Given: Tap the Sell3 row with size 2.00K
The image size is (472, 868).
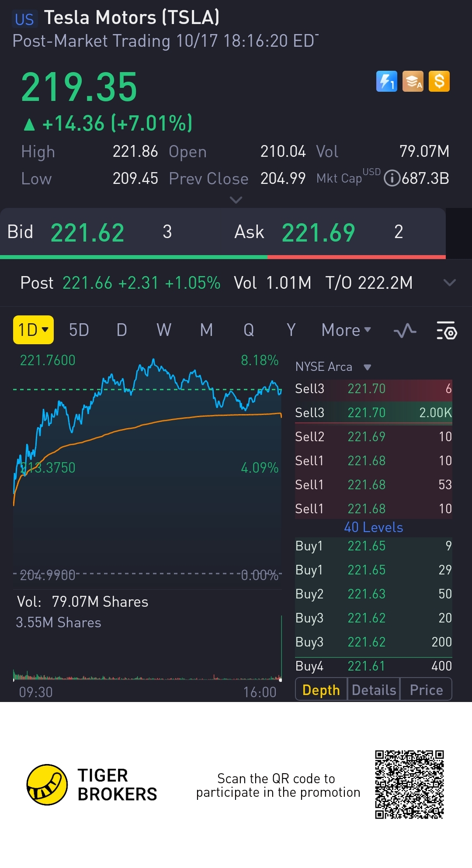Looking at the screenshot, I should pyautogui.click(x=374, y=412).
